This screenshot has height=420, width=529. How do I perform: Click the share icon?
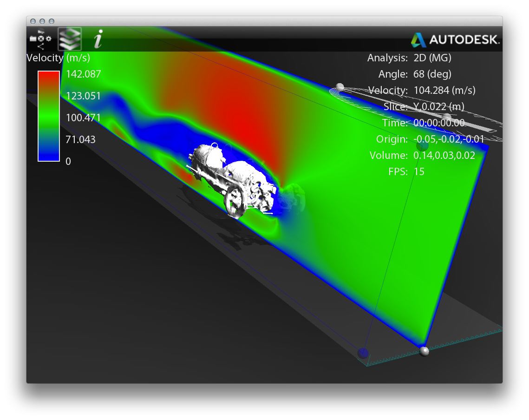tap(41, 46)
